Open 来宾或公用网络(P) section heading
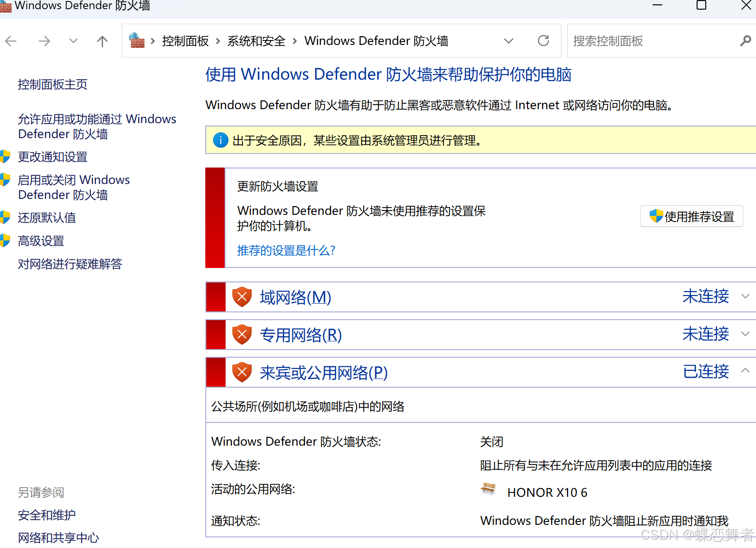 (324, 373)
